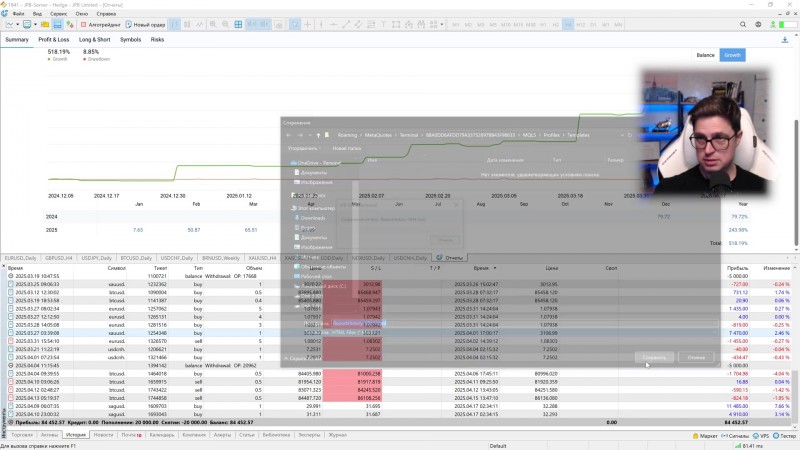This screenshot has width=800, height=450.
Task: Select the M15 timeframe
Action: [x=518, y=24]
